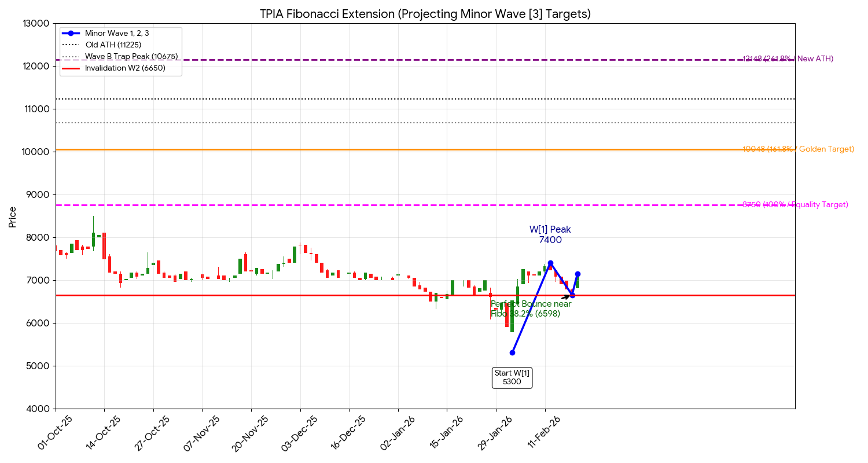Click the 12000 price tick label
Image resolution: width=868 pixels, height=463 pixels.
(x=36, y=67)
